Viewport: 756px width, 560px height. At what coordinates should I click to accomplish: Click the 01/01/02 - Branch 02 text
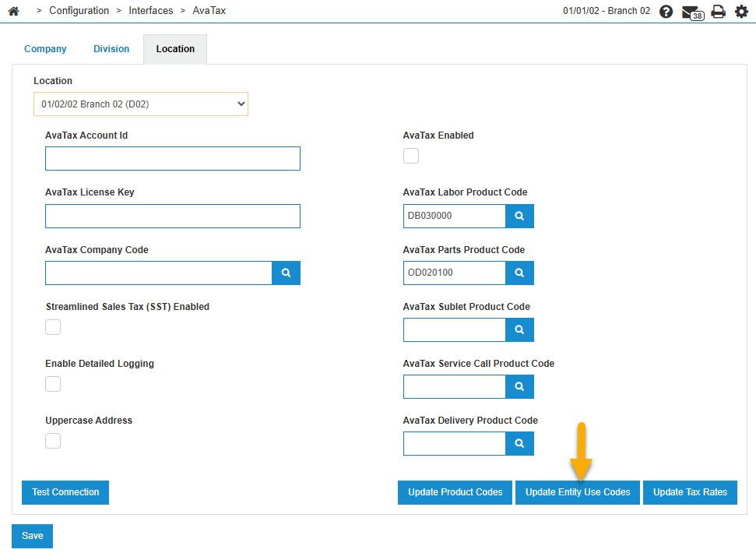pyautogui.click(x=607, y=11)
